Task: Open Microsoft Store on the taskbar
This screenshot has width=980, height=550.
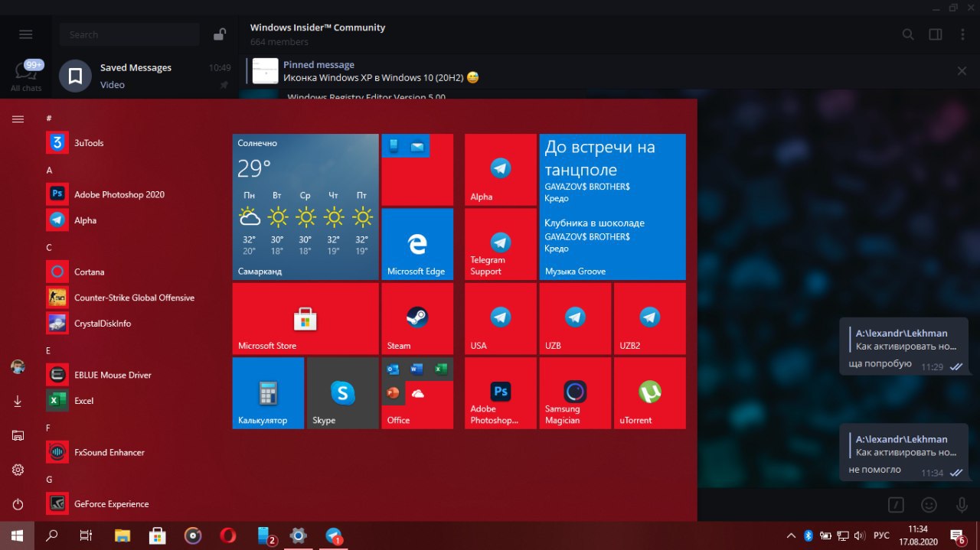Action: tap(158, 535)
